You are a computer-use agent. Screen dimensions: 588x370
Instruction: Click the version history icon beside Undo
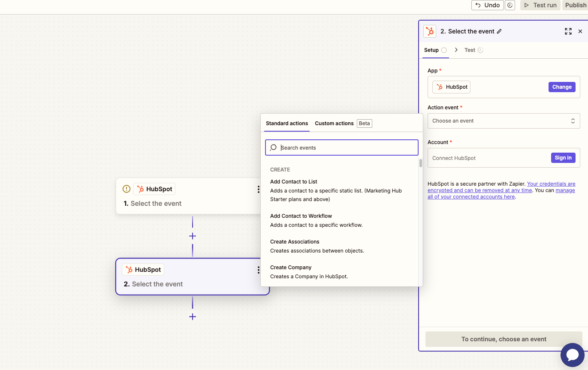click(510, 5)
